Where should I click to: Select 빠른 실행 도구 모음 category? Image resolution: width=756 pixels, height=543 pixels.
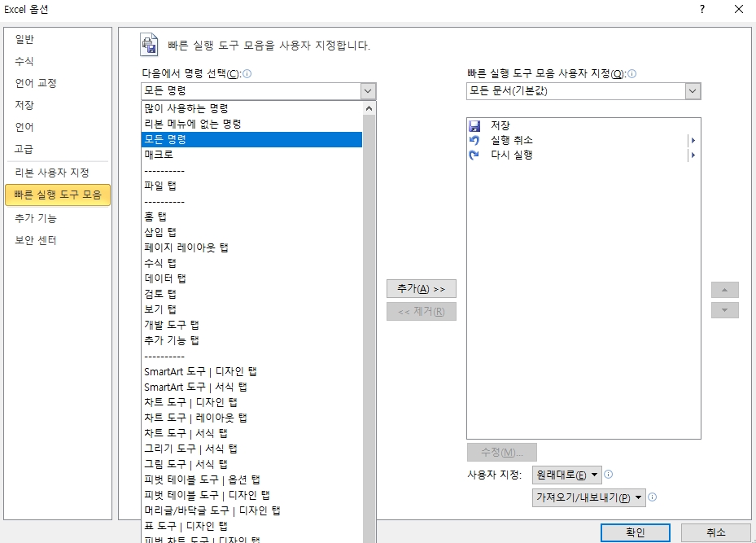pos(58,195)
